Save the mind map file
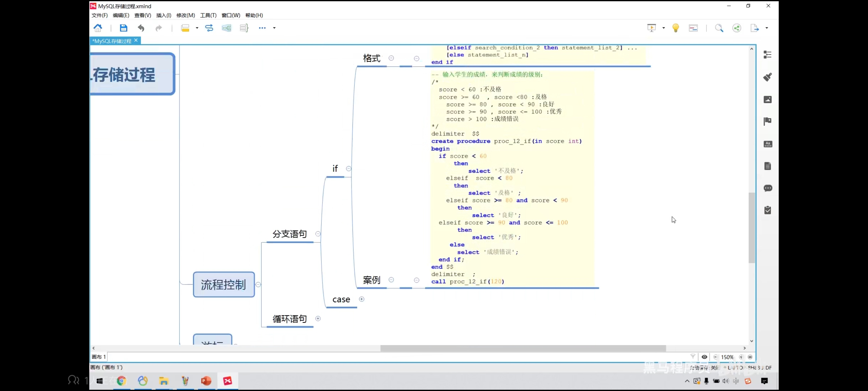Image resolution: width=868 pixels, height=391 pixels. click(x=123, y=28)
